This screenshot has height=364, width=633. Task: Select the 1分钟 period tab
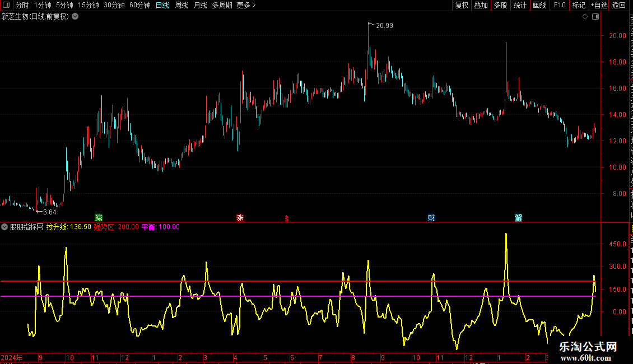(x=43, y=5)
